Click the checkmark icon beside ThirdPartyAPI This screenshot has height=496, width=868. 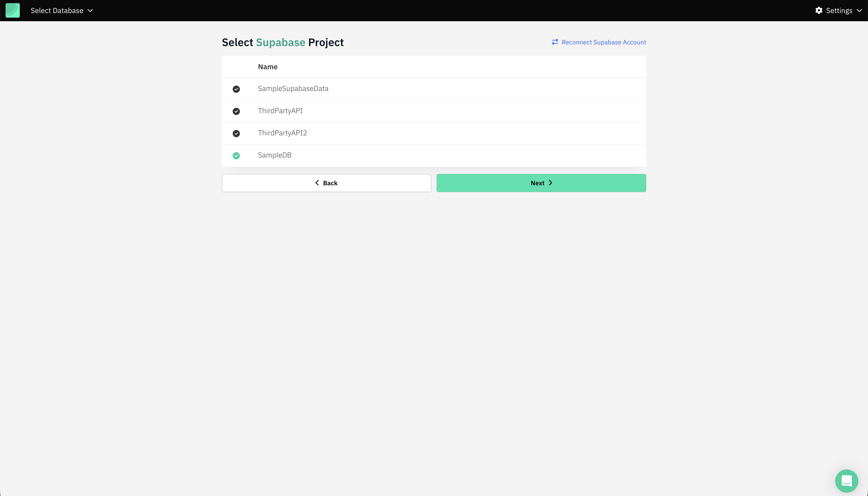tap(236, 111)
